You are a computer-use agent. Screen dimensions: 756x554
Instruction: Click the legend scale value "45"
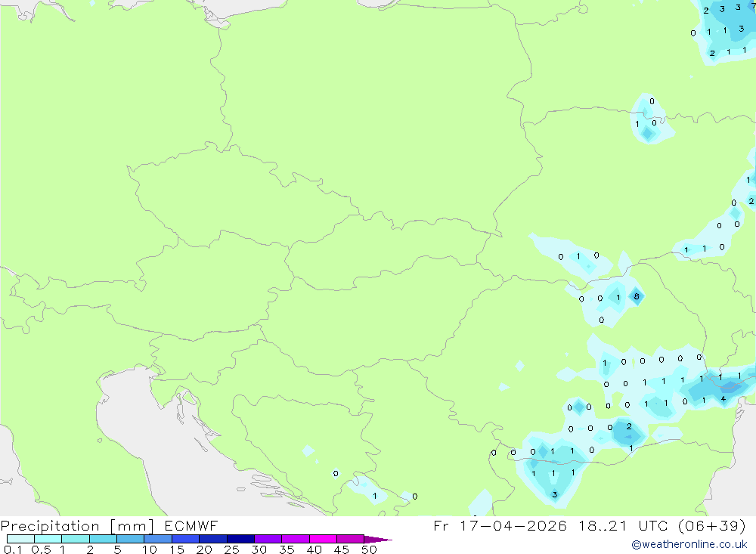click(x=342, y=549)
